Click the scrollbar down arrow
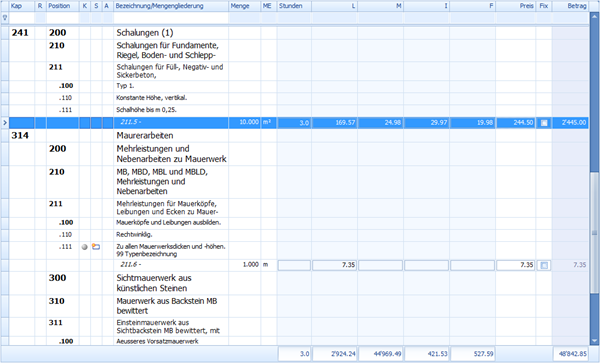 594,340
